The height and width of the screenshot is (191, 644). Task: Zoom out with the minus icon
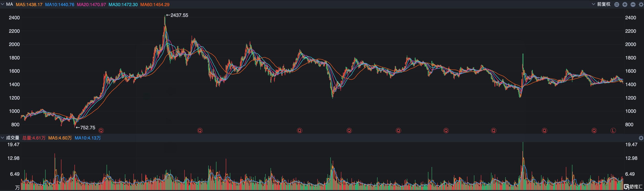point(633,4)
